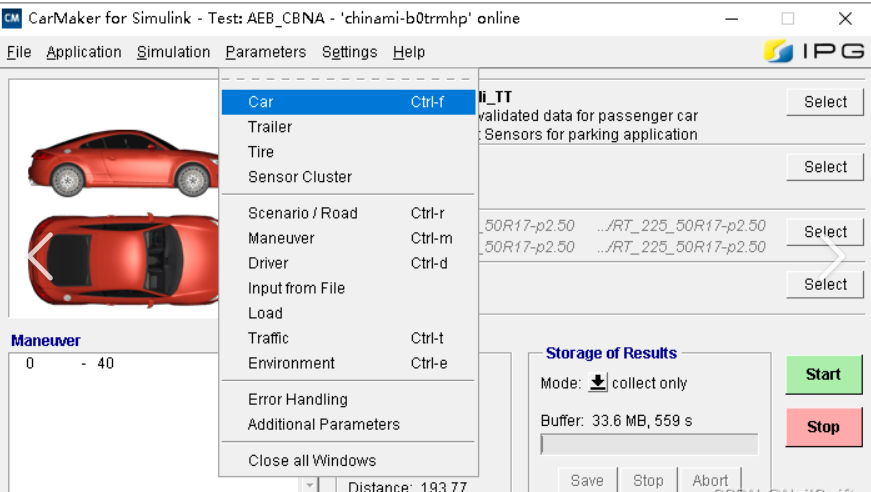The width and height of the screenshot is (871, 492).
Task: Choose Tire in the Parameters menu
Action: click(348, 152)
